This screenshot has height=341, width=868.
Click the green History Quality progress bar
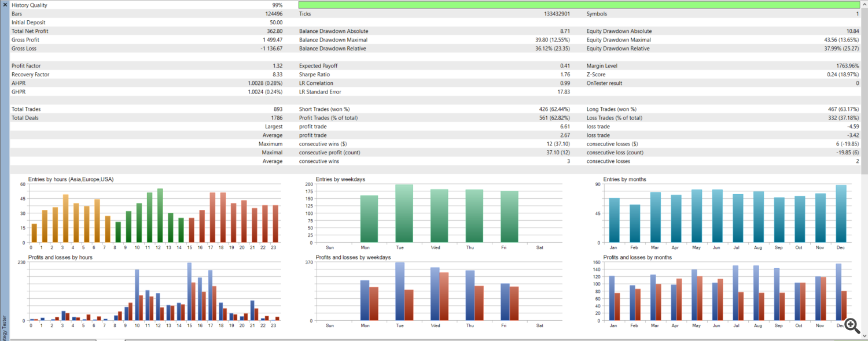[x=579, y=5]
